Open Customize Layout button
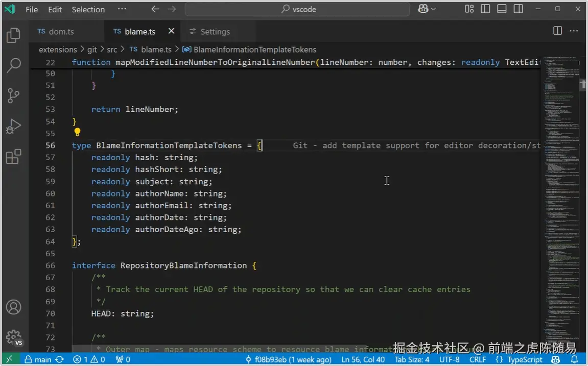The height and width of the screenshot is (366, 588). (469, 9)
